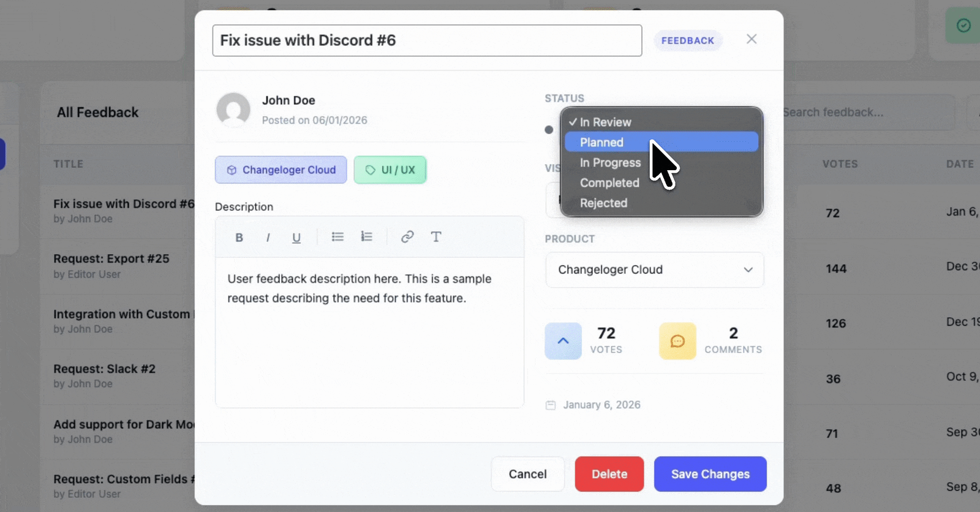Viewport: 980px width, 512px height.
Task: Save Changes to the feedback
Action: pos(710,474)
